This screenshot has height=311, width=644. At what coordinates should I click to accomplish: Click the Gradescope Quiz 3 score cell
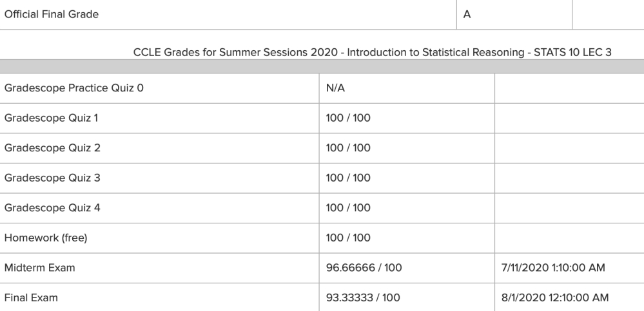pyautogui.click(x=407, y=178)
